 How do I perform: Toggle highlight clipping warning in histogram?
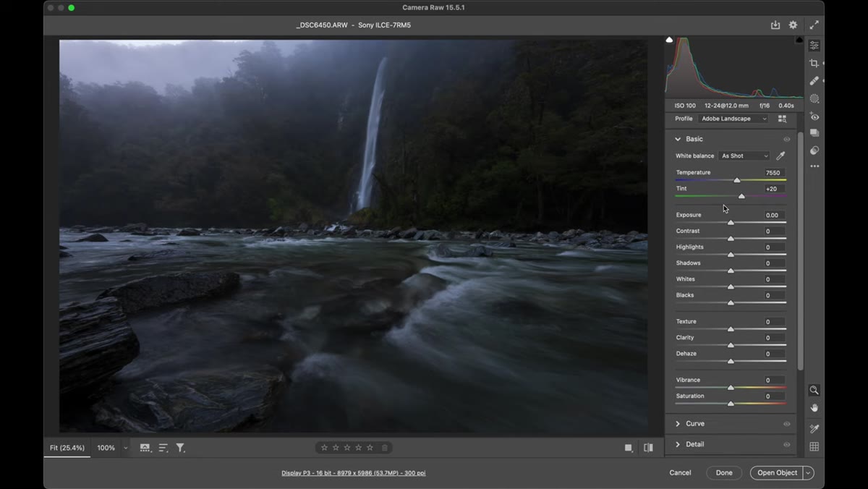click(799, 40)
